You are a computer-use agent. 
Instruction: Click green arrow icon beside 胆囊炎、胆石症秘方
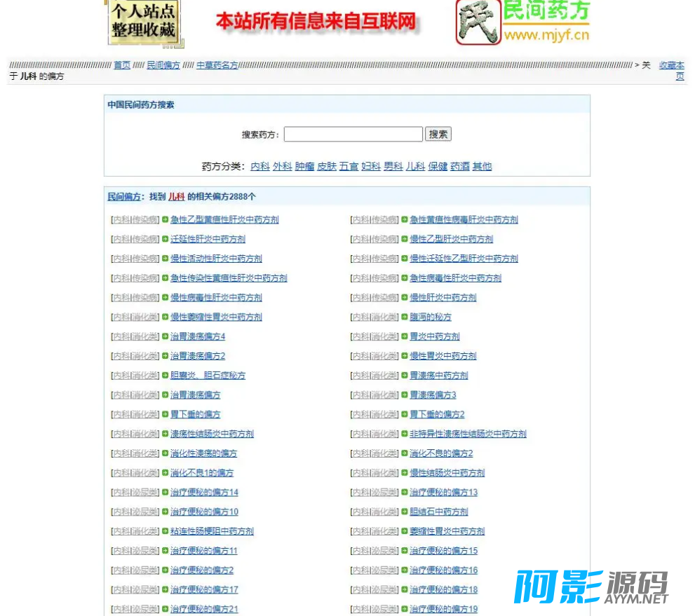click(x=166, y=376)
